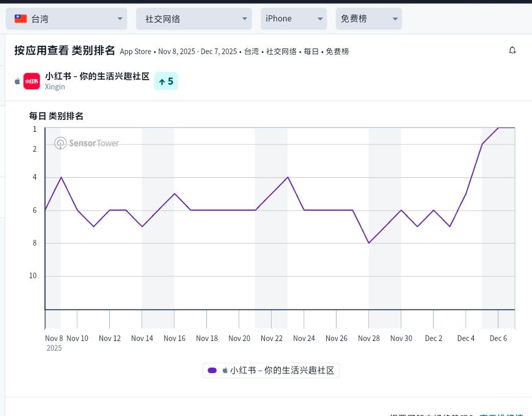The image size is (532, 416).
Task: Open the iPhone device dropdown
Action: pos(294,18)
